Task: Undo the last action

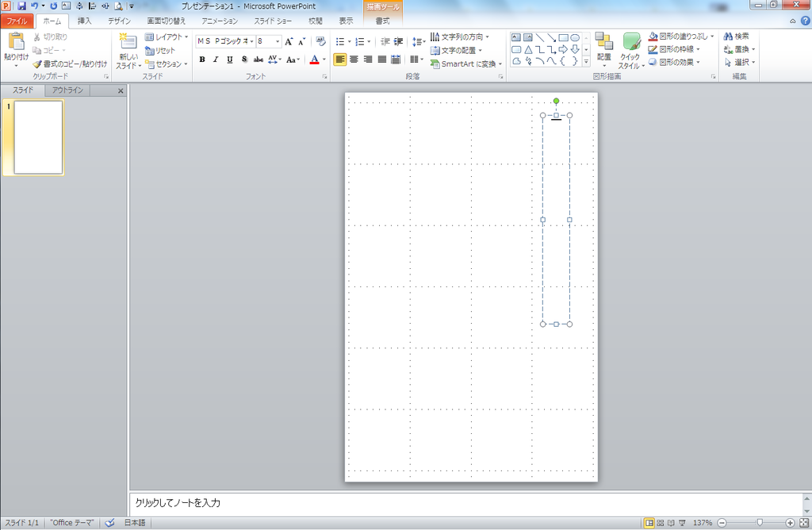Action: click(34, 6)
